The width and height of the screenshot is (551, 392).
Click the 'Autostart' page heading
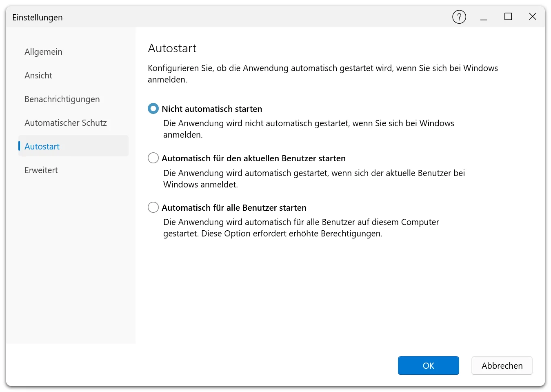coord(172,48)
